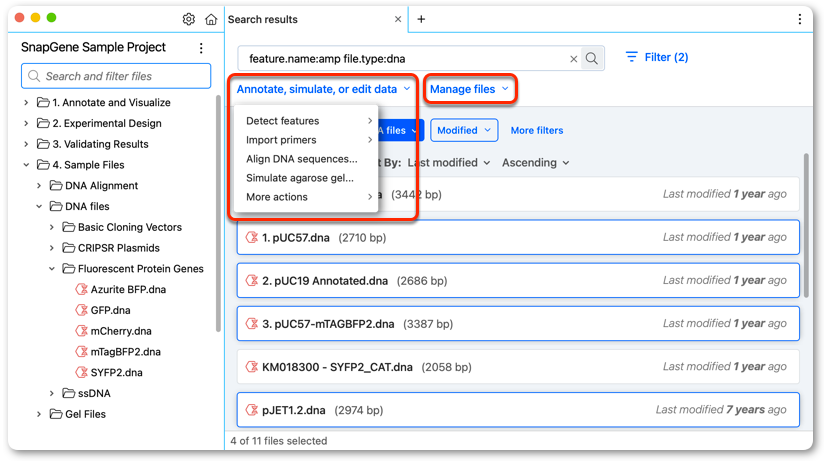Click the results list vertical scrollbar
Viewport: 825px width, 461px height.
coord(806,226)
